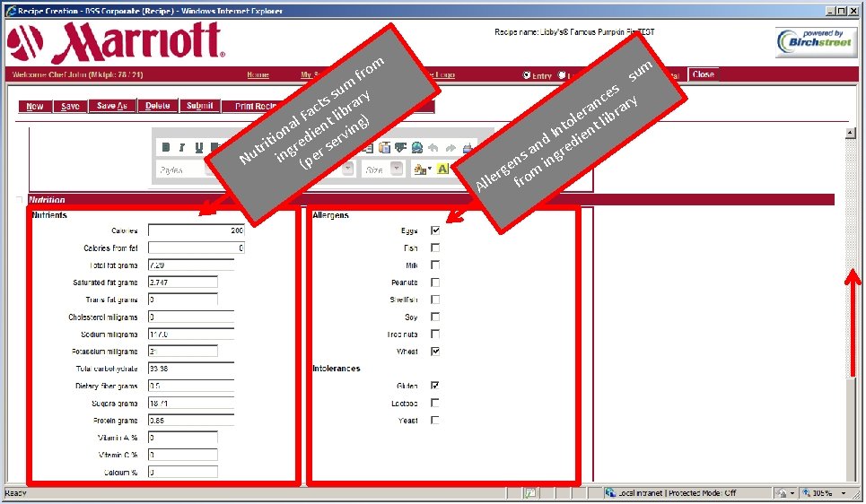Click the Save As button
866x504 pixels.
[x=112, y=106]
